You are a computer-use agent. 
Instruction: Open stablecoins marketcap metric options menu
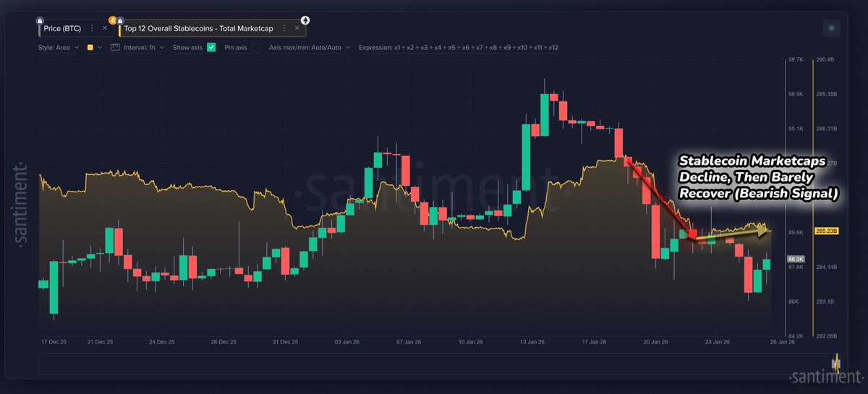click(x=284, y=28)
